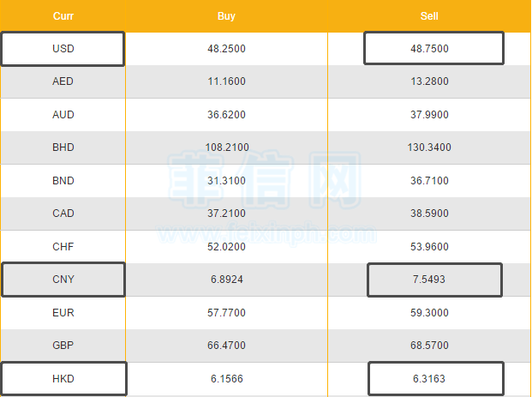The height and width of the screenshot is (397, 532).
Task: Click the CHF buy rate 52.0200
Action: (226, 247)
